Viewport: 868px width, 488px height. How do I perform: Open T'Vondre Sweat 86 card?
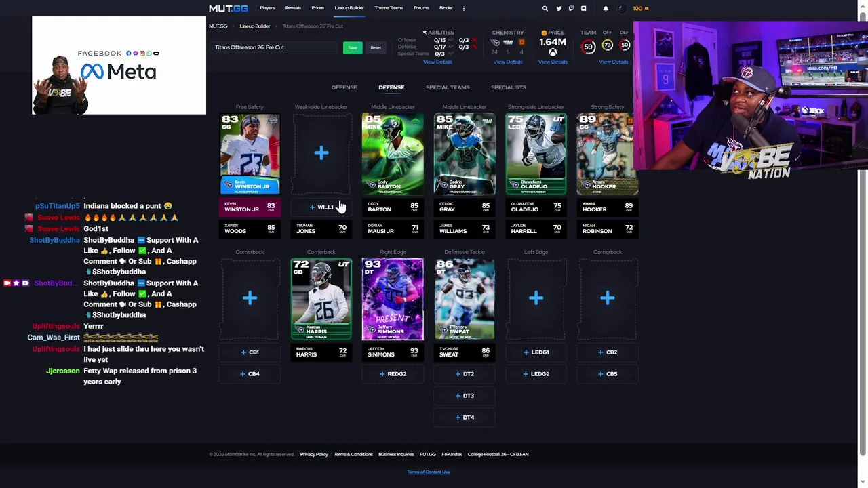(x=465, y=299)
